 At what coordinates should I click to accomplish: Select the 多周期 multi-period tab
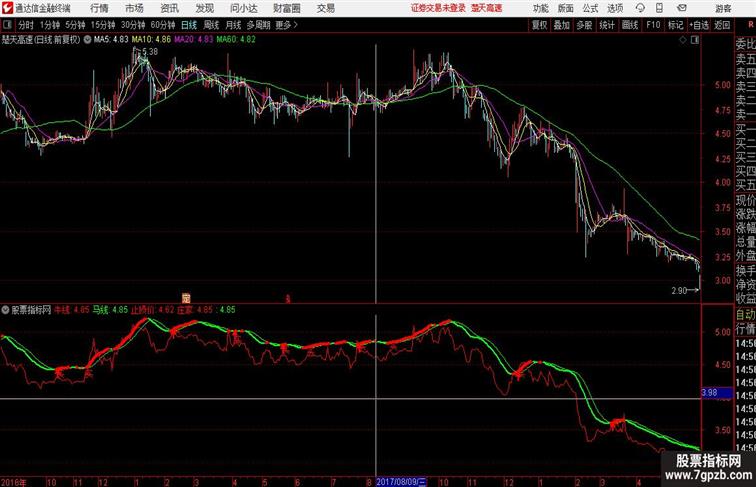click(259, 25)
